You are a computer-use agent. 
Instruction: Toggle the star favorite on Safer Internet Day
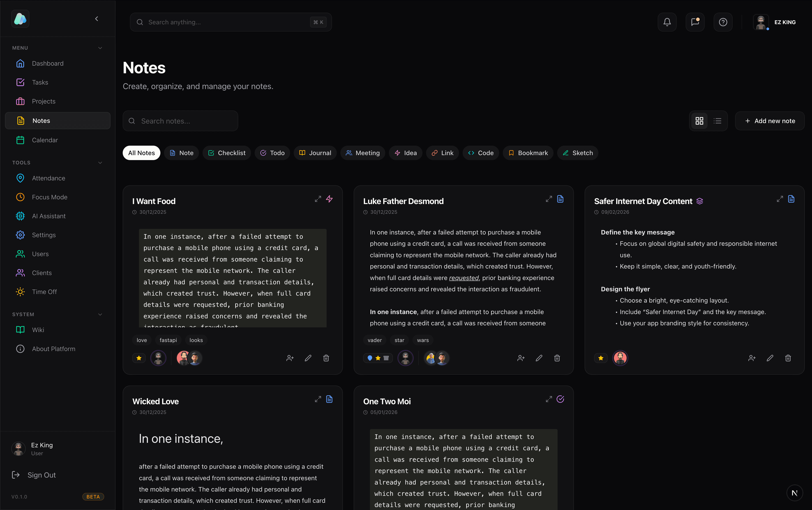coord(601,358)
